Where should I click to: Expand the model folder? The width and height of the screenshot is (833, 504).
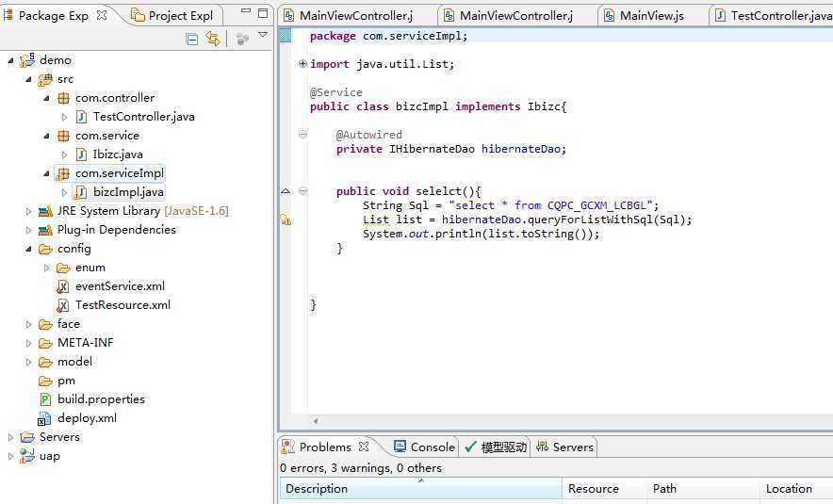[x=28, y=362]
